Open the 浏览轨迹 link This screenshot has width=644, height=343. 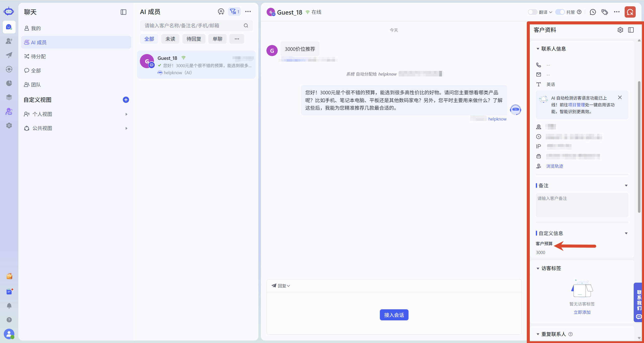(x=555, y=166)
